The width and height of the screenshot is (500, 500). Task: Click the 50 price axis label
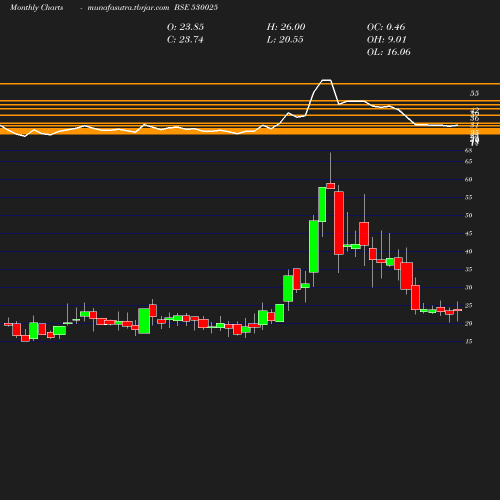pyautogui.click(x=468, y=215)
